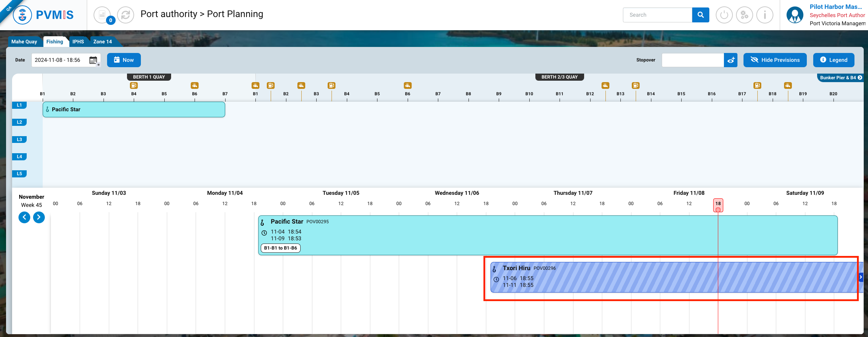Open the settings gears icon
This screenshot has height=337, width=868.
pyautogui.click(x=744, y=15)
